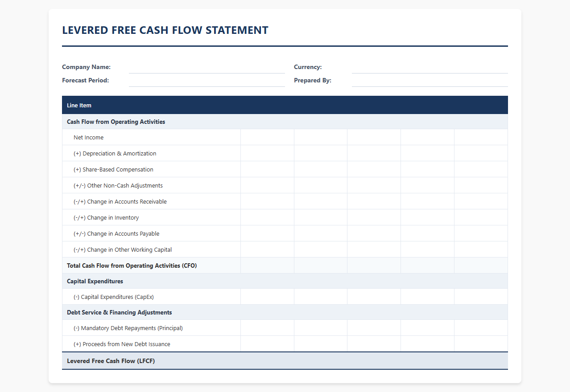This screenshot has width=570, height=392.
Task: Click "(-) Mandatory Debt Repayments (Principal)" label
Action: point(128,328)
